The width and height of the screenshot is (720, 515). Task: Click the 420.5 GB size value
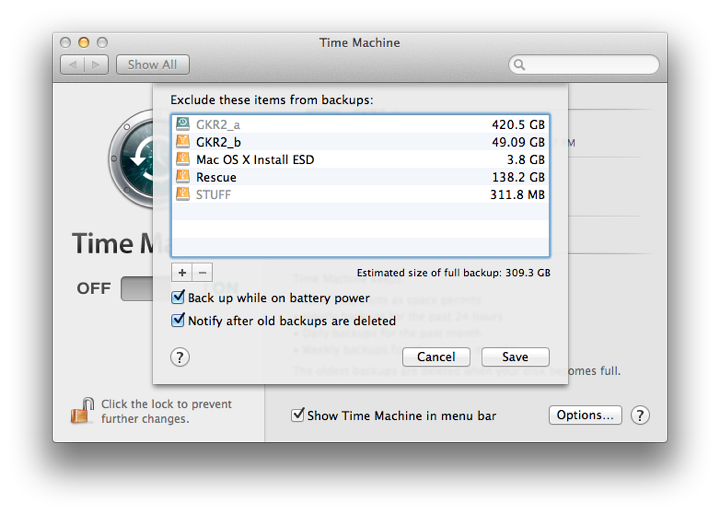[518, 125]
